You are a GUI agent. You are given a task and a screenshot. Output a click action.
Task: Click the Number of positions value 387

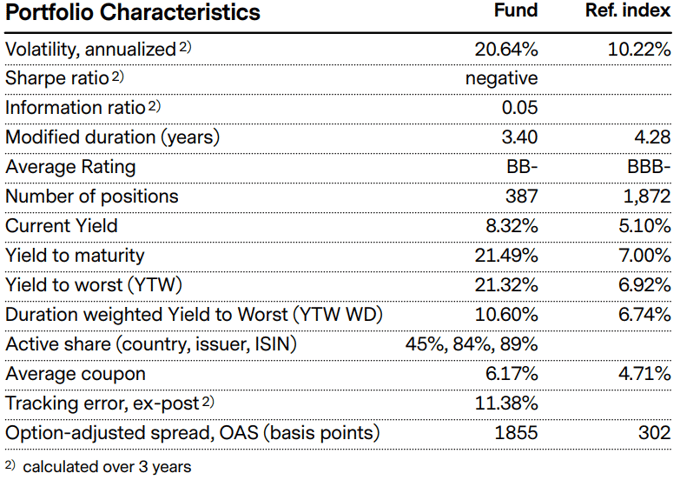click(522, 196)
